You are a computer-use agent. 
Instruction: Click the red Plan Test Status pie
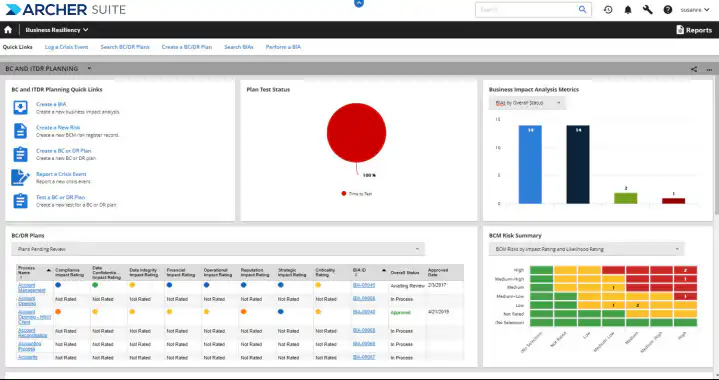pyautogui.click(x=356, y=132)
